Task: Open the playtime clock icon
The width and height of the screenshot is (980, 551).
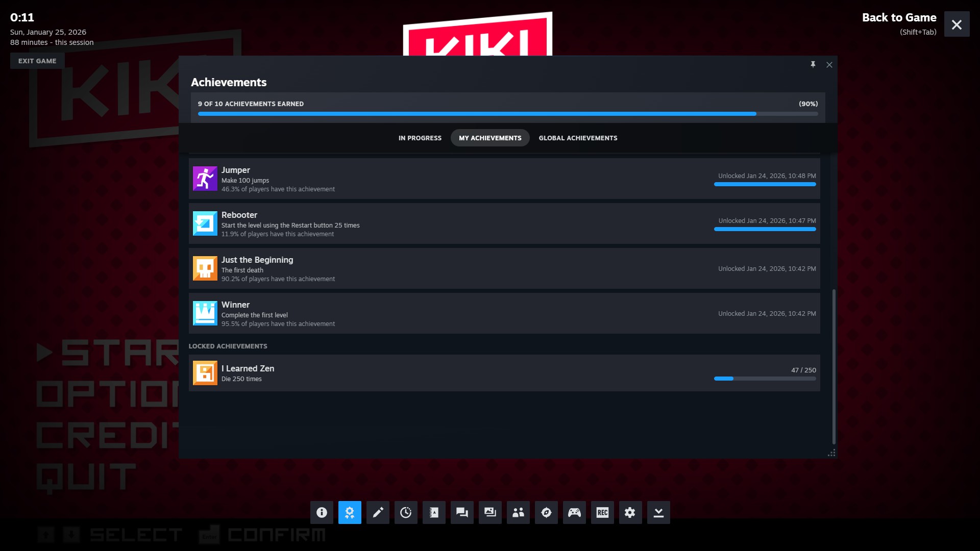Action: [406, 512]
